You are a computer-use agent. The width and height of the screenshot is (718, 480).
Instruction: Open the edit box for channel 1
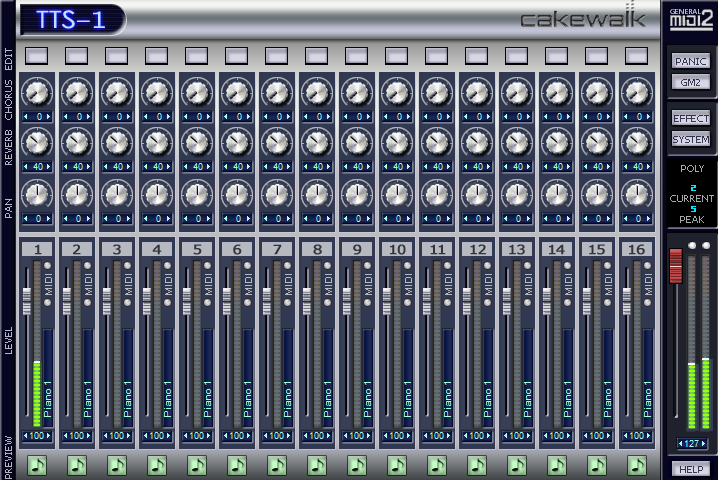pyautogui.click(x=37, y=56)
